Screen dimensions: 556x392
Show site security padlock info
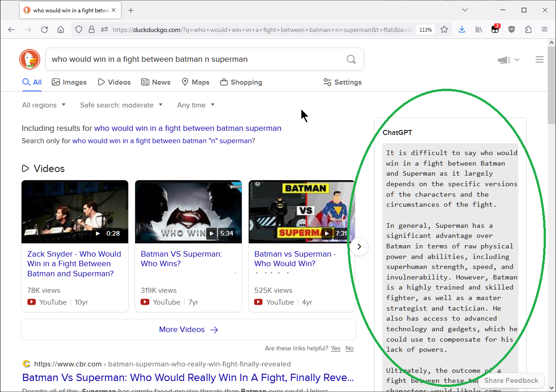tap(92, 29)
